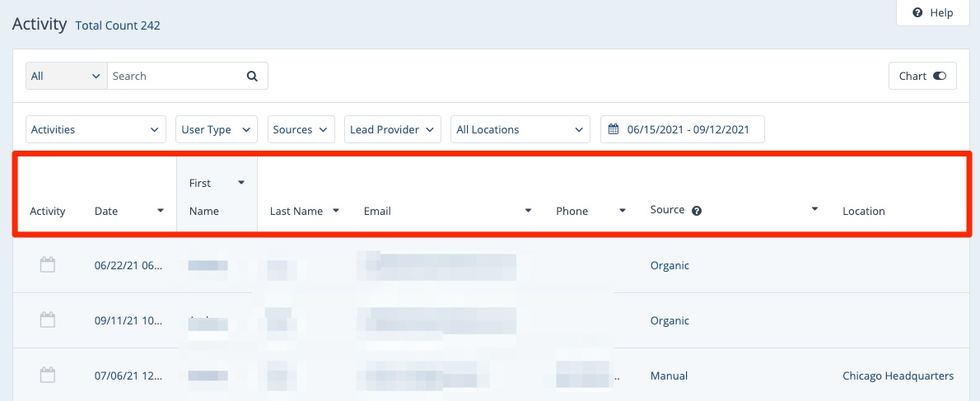Expand the User Type dropdown
Screen dimensions: 980x401
pyautogui.click(x=217, y=129)
